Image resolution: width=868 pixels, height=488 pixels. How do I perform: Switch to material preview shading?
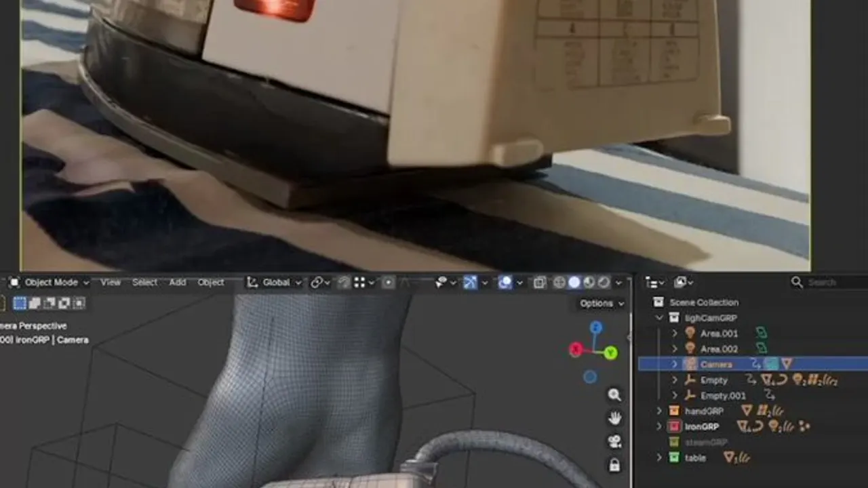589,283
